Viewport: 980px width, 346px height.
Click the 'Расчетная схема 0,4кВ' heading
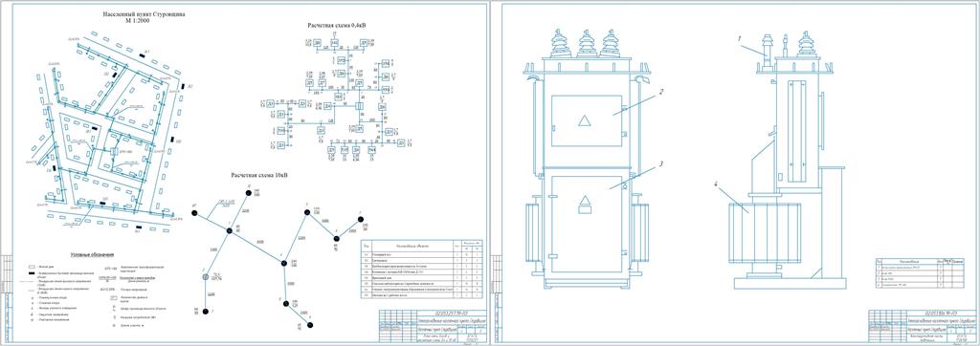(x=336, y=26)
